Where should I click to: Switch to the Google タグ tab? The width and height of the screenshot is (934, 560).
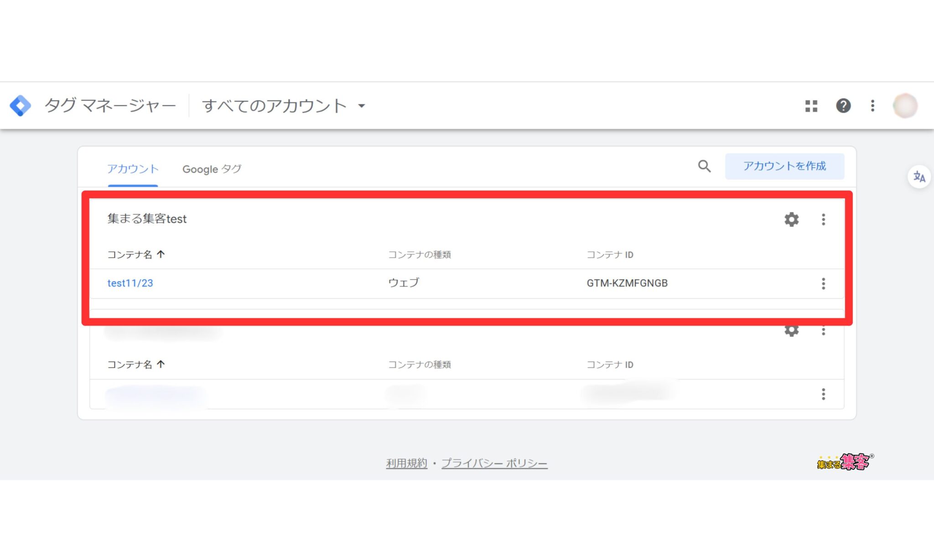pyautogui.click(x=212, y=169)
